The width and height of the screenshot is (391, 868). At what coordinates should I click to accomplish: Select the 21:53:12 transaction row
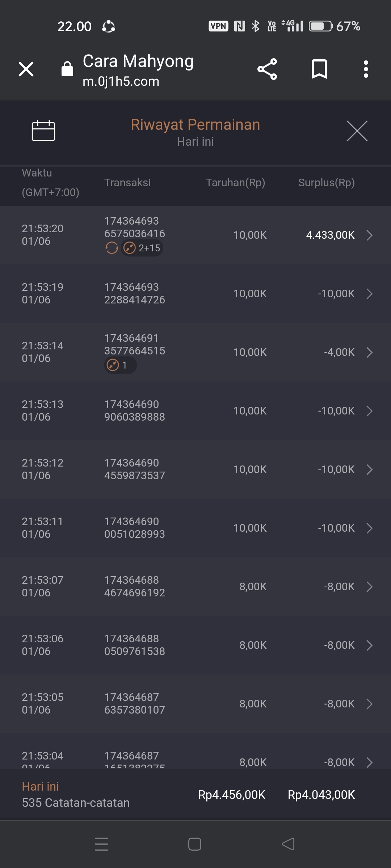[195, 469]
